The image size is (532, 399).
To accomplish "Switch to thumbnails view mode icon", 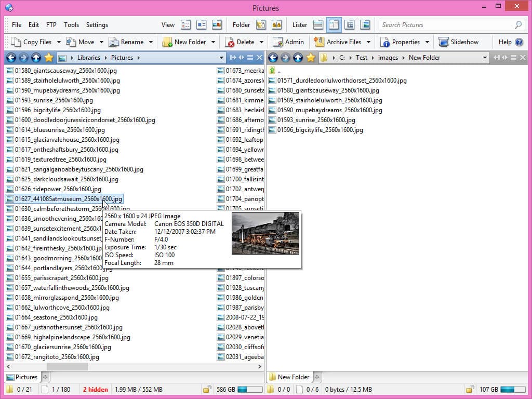I will tap(217, 25).
